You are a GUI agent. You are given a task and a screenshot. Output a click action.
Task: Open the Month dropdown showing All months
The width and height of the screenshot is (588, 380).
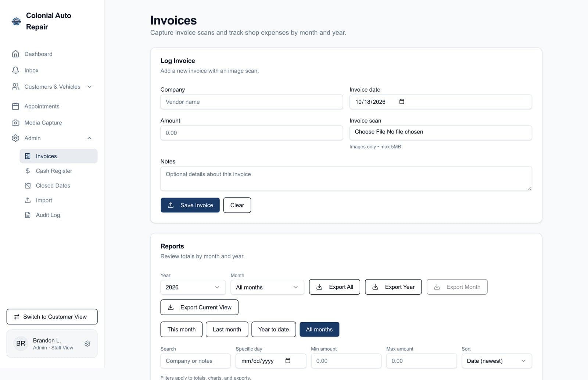click(267, 287)
